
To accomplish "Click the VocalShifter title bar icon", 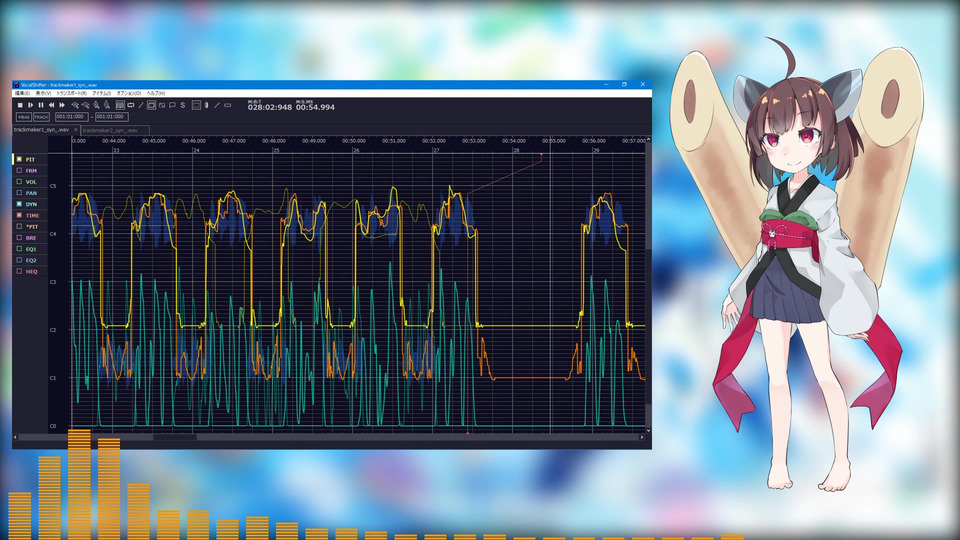I will coord(16,85).
